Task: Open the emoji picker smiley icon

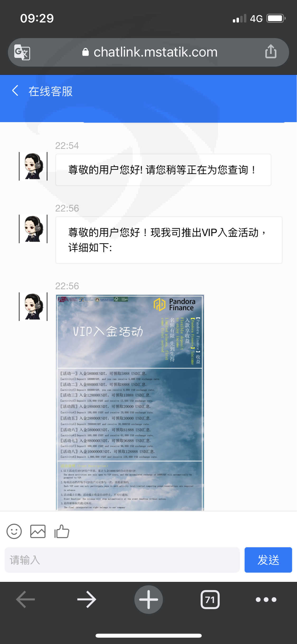Action: click(x=14, y=531)
